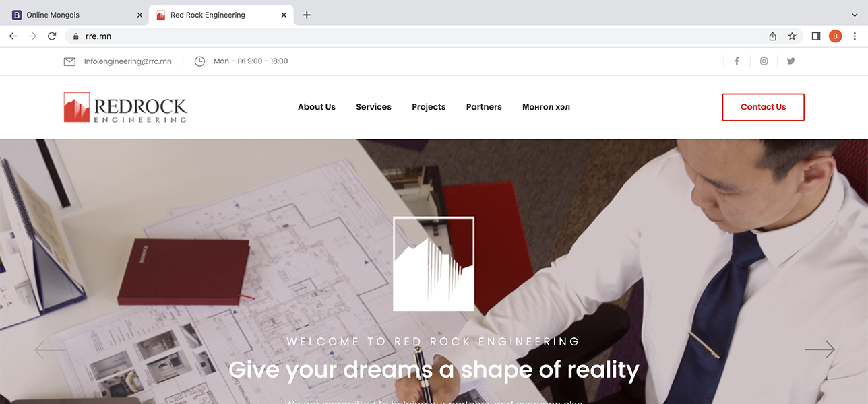The height and width of the screenshot is (404, 868).
Task: Open the Twitter social icon
Action: pos(791,61)
